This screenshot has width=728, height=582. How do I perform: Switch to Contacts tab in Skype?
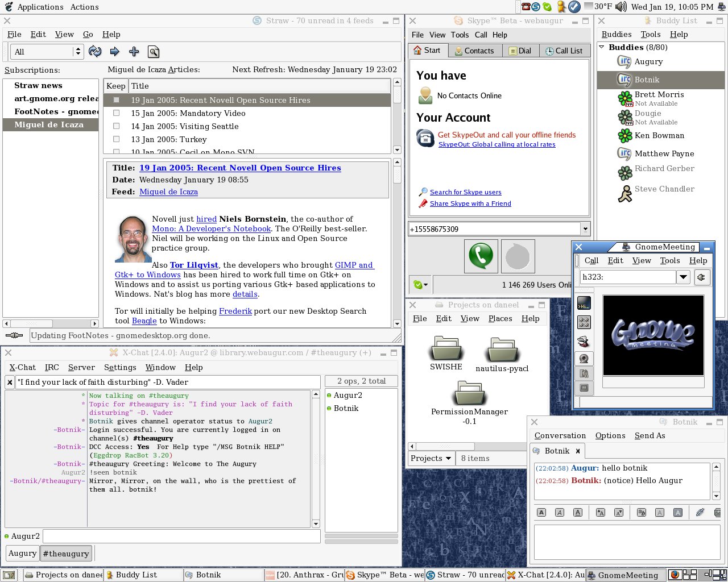[474, 51]
